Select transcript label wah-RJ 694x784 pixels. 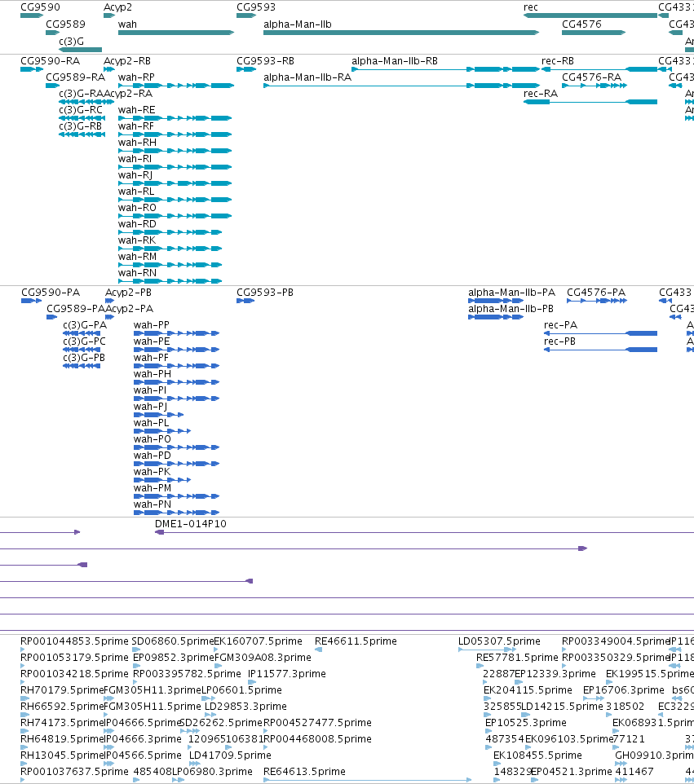click(x=135, y=175)
